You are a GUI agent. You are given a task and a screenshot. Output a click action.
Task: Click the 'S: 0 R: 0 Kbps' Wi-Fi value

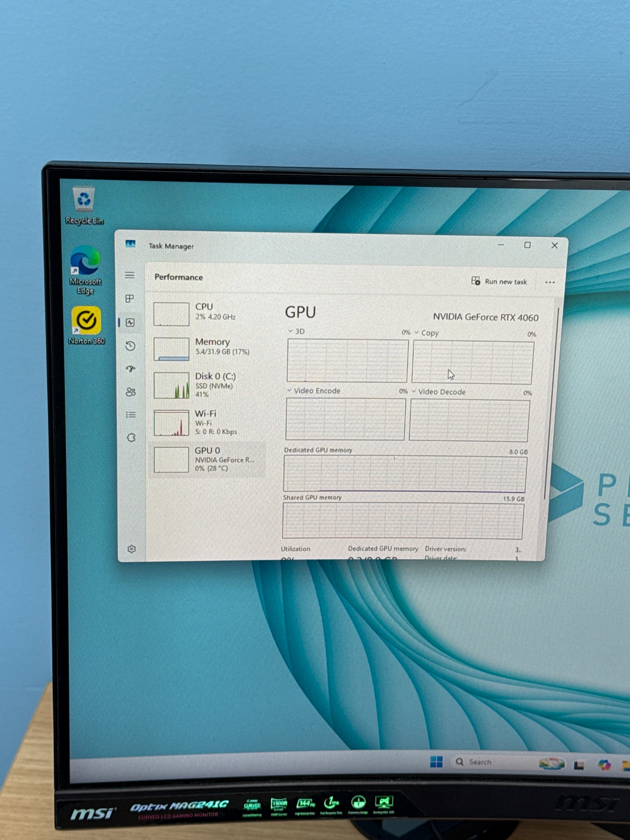(x=216, y=432)
